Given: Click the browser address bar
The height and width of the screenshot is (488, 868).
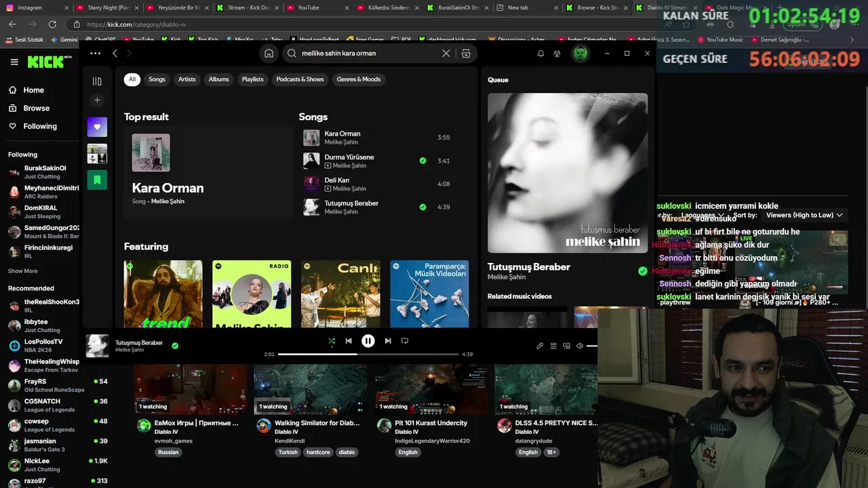Looking at the screenshot, I should coord(366,24).
